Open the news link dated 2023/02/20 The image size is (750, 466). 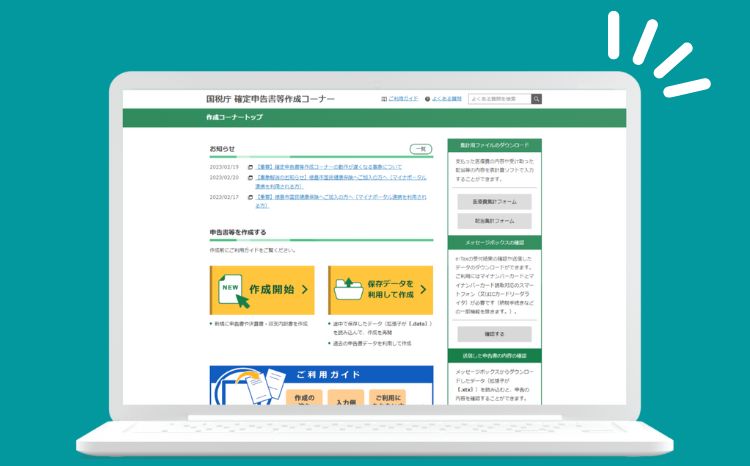(x=341, y=182)
